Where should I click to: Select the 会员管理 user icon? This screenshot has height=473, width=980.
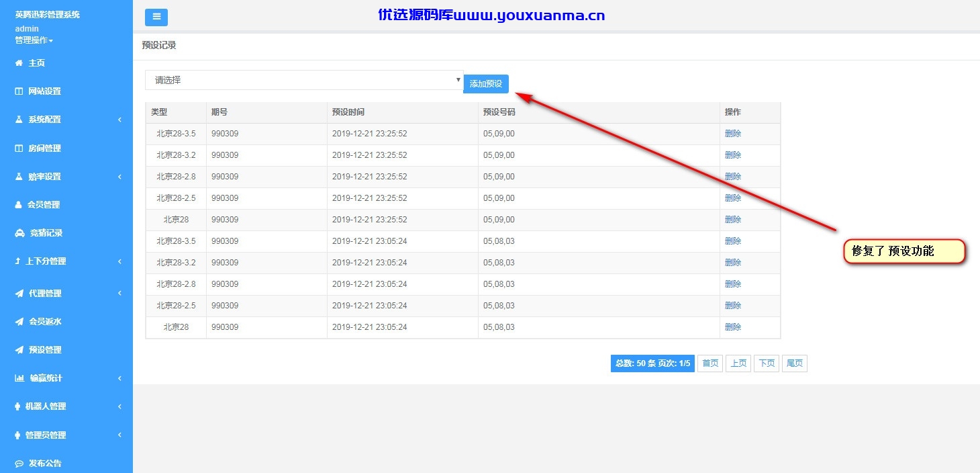(x=19, y=205)
